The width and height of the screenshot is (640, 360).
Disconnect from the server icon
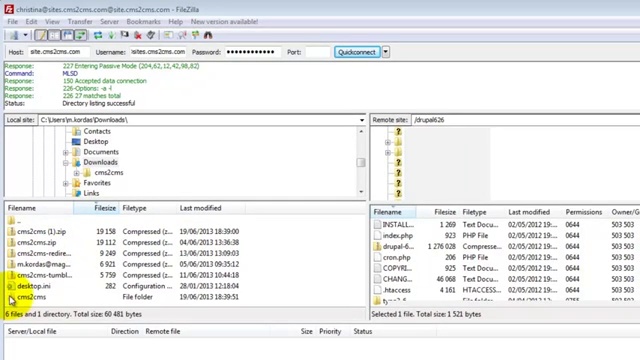coord(138,36)
